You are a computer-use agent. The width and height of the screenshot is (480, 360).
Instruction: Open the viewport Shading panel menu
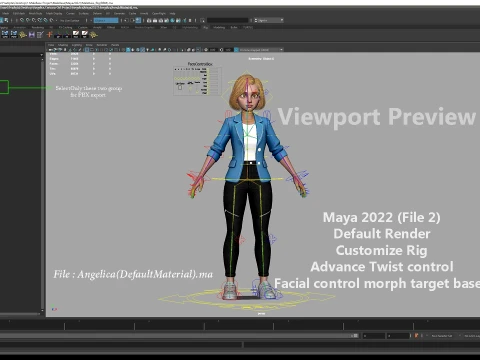pyautogui.click(x=63, y=45)
